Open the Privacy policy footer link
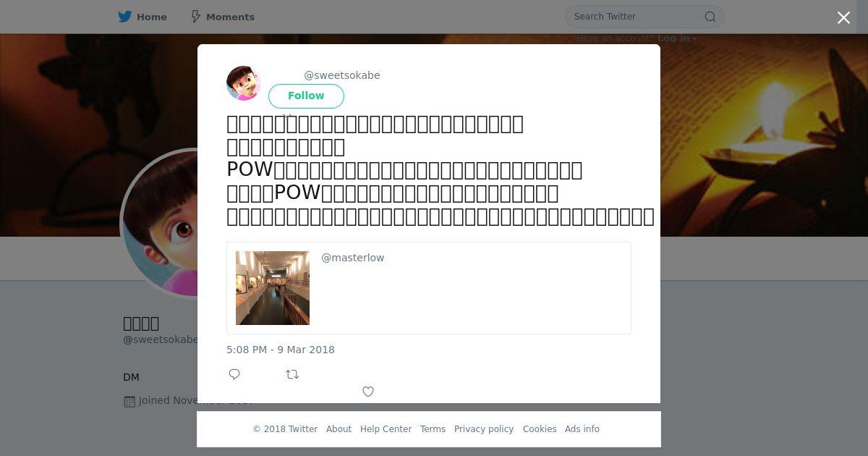 point(484,429)
